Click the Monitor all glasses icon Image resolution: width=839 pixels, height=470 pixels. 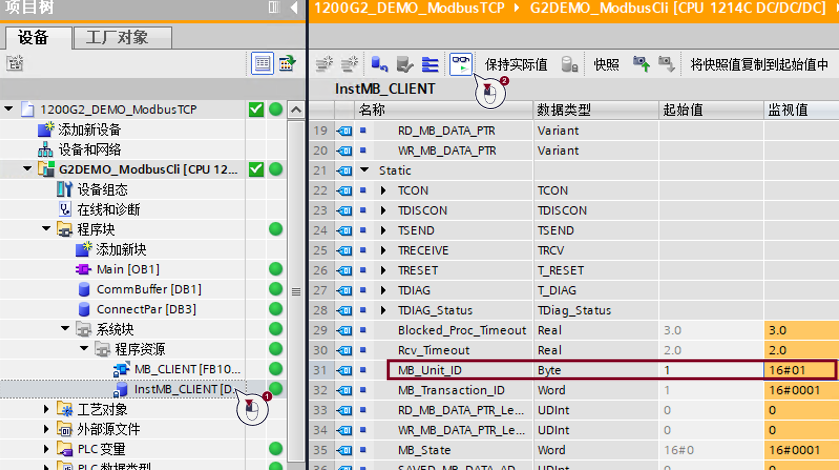coord(460,65)
